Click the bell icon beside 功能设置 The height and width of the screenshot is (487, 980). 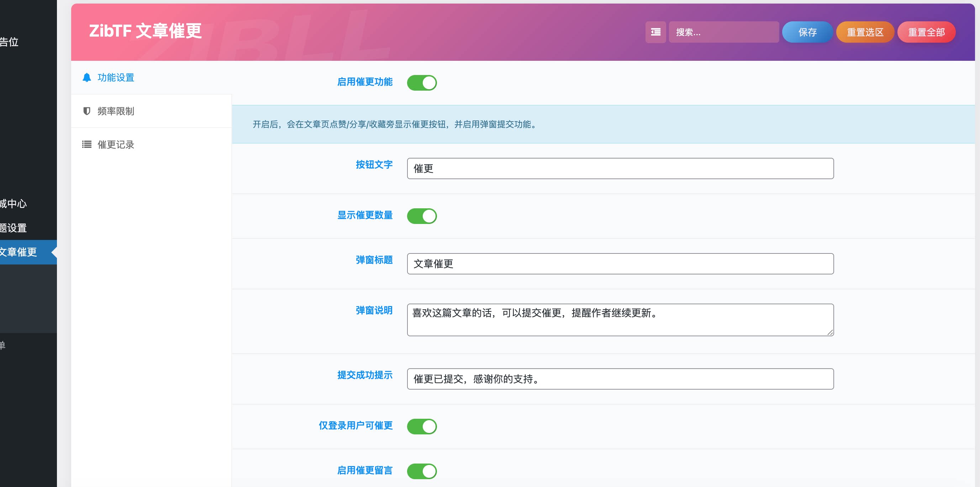[87, 77]
